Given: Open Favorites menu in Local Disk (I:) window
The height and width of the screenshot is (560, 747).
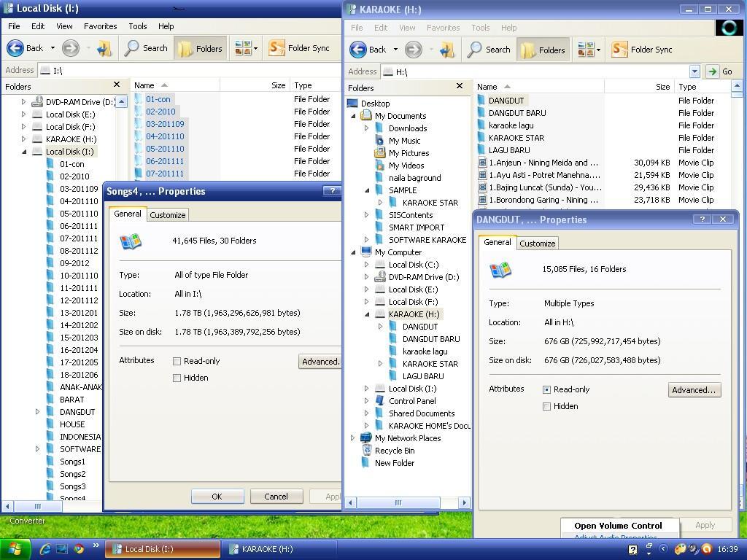Looking at the screenshot, I should tap(101, 26).
